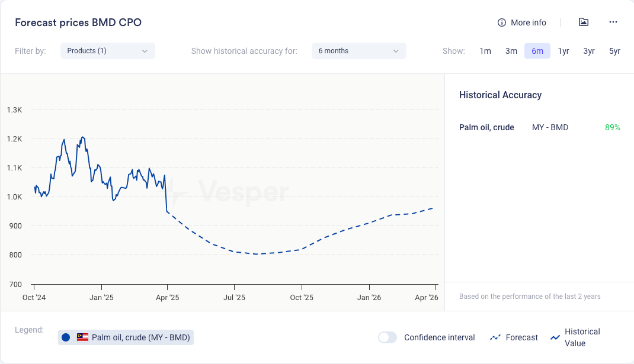Switch to the 1yr time range
This screenshot has width=634, height=364.
click(x=563, y=51)
